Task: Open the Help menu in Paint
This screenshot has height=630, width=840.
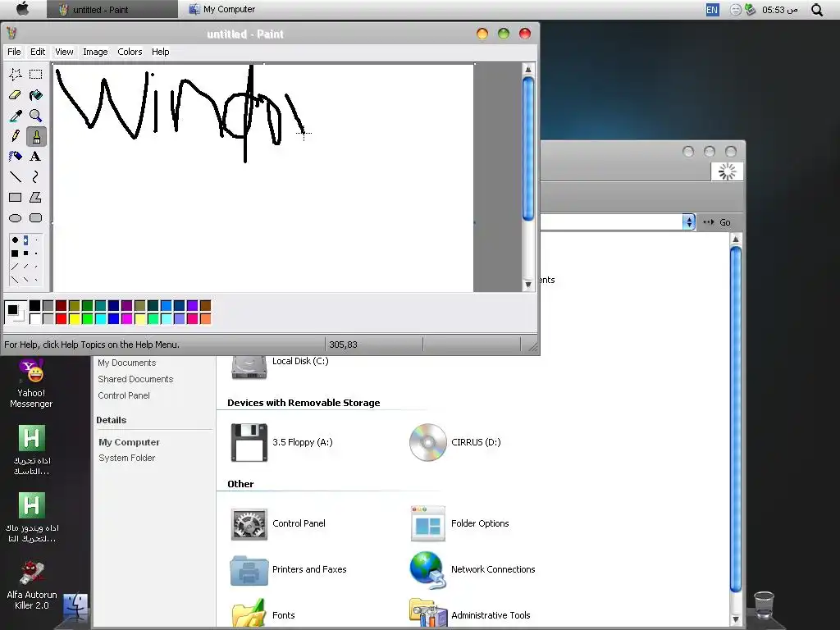Action: [160, 52]
